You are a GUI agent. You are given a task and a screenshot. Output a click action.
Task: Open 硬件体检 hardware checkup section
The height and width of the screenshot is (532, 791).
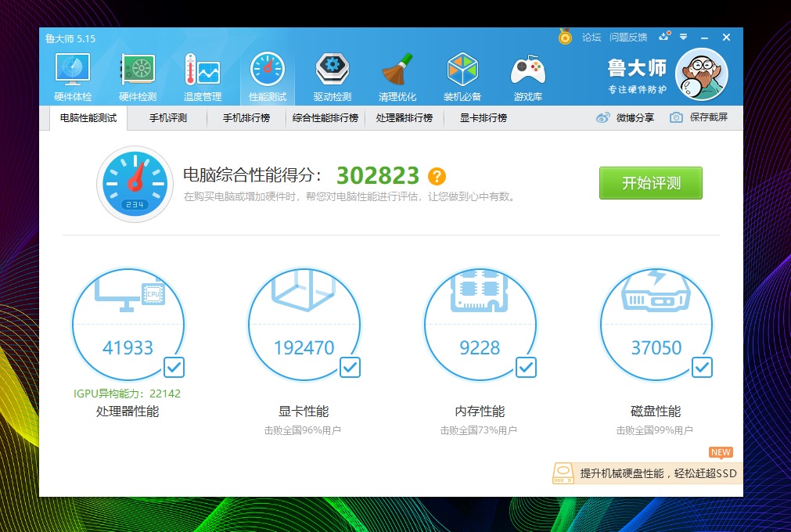pos(73,77)
